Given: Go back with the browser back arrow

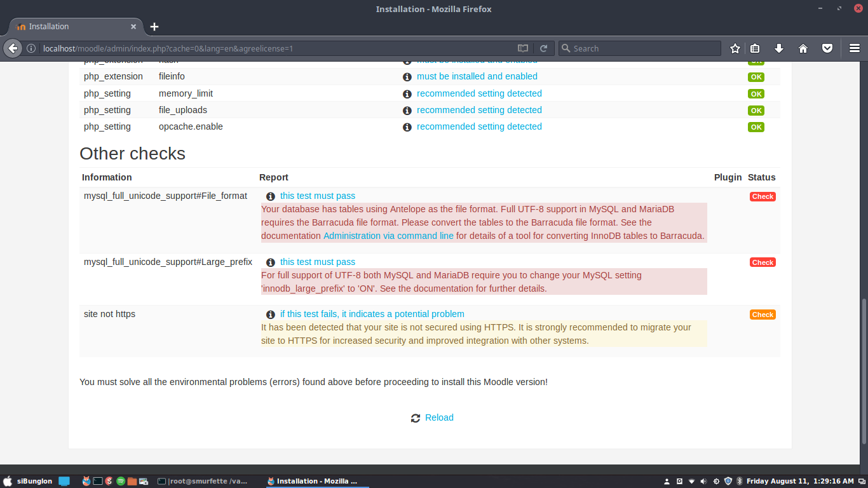Looking at the screenshot, I should click(x=13, y=48).
